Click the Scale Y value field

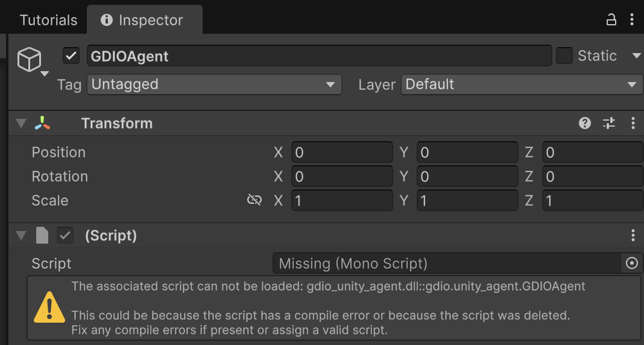[467, 200]
